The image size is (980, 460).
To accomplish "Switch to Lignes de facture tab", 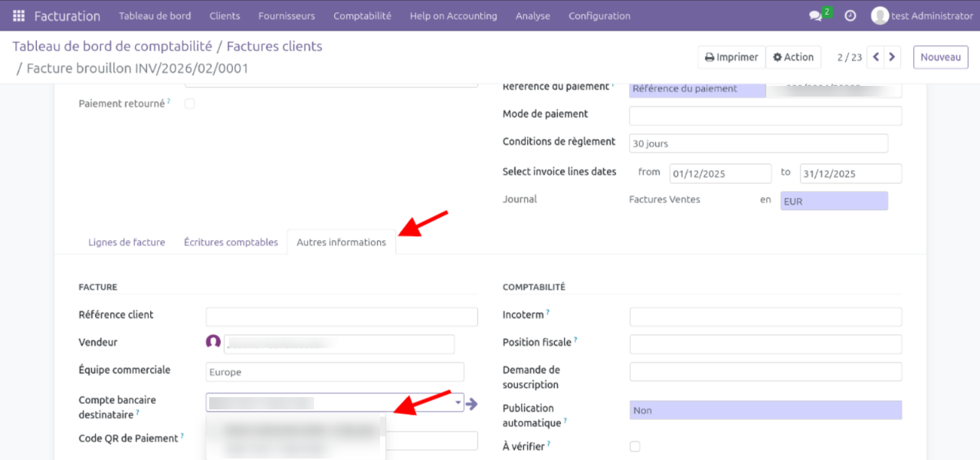I will pyautogui.click(x=126, y=242).
